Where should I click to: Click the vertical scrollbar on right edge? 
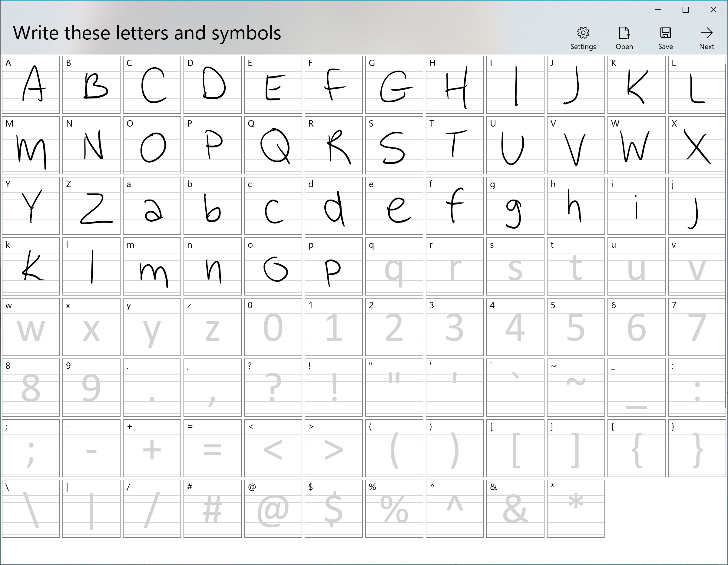coord(726,233)
